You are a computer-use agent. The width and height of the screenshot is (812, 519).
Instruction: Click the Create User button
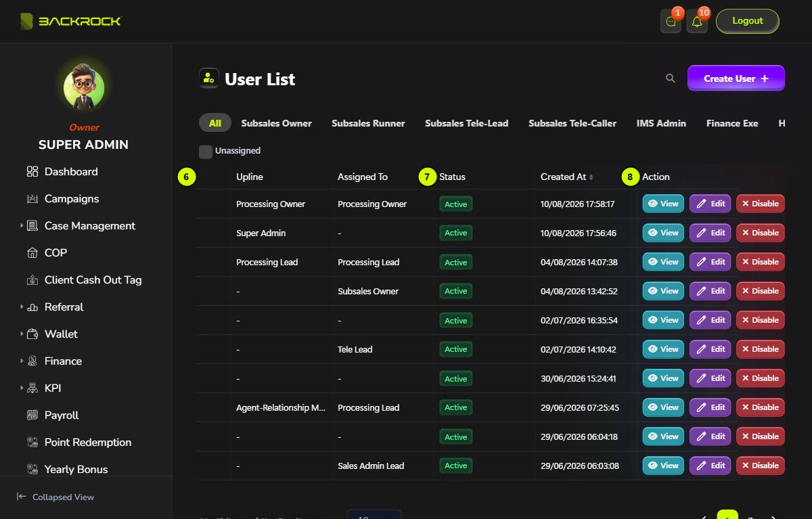point(736,78)
